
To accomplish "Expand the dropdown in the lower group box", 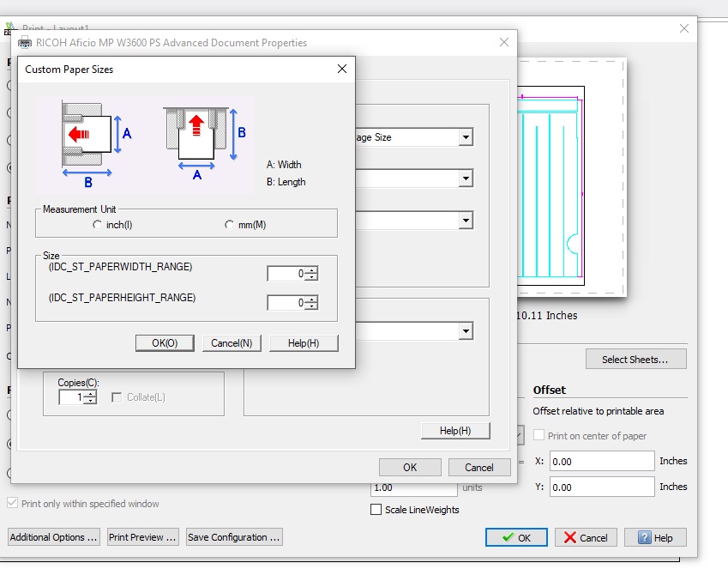I will pos(466,331).
